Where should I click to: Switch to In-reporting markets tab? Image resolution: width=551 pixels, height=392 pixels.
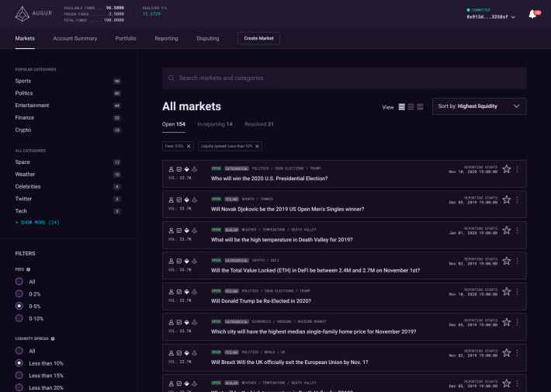[x=214, y=124]
